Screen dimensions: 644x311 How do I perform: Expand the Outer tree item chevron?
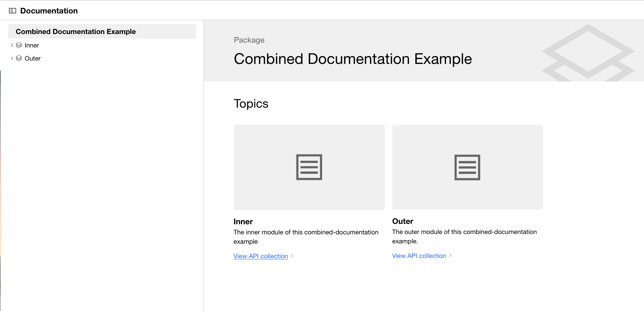click(12, 58)
